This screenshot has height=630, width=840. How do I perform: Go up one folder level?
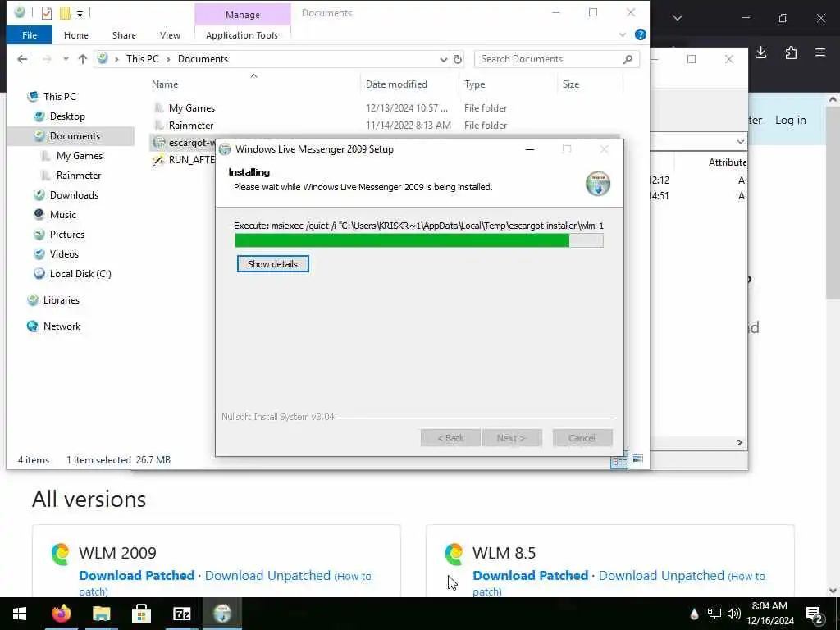pos(83,59)
